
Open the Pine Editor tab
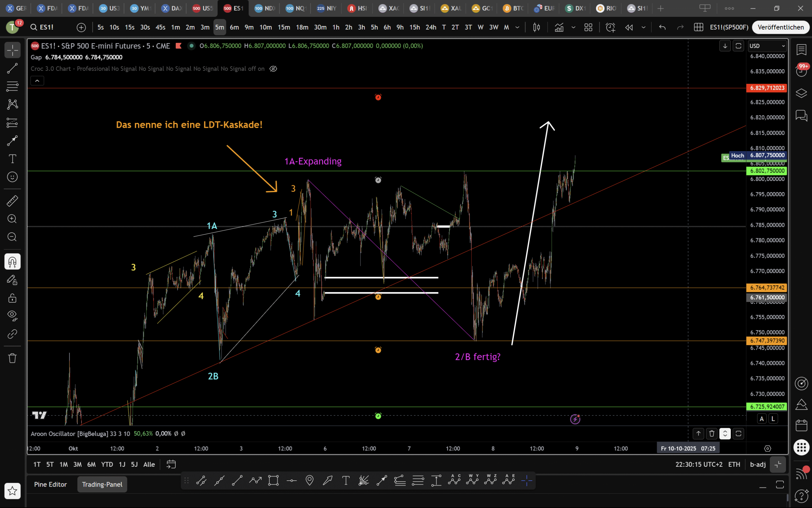coord(50,484)
